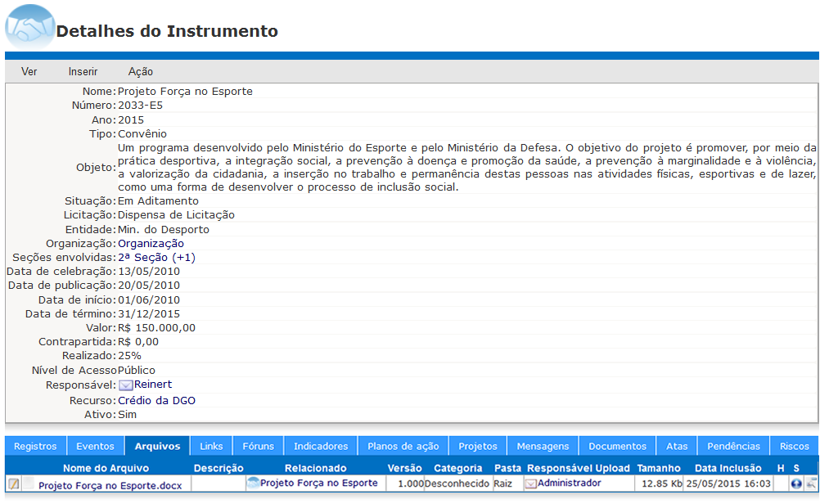
Task: Click the Pasta column header
Action: click(507, 469)
